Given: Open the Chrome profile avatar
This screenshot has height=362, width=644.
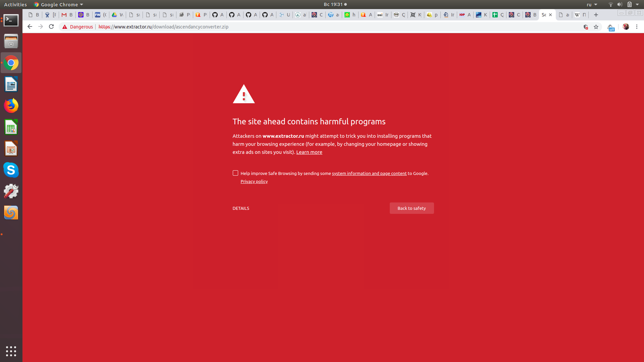Looking at the screenshot, I should (626, 27).
